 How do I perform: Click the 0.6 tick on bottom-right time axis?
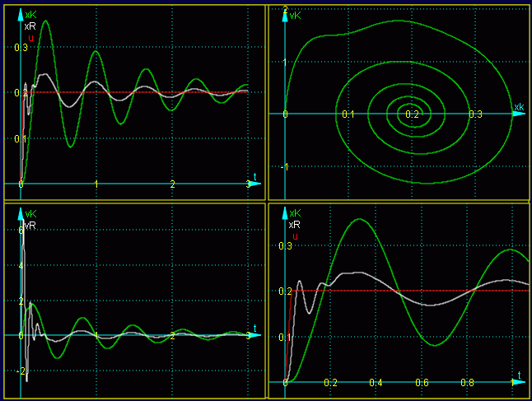point(422,384)
